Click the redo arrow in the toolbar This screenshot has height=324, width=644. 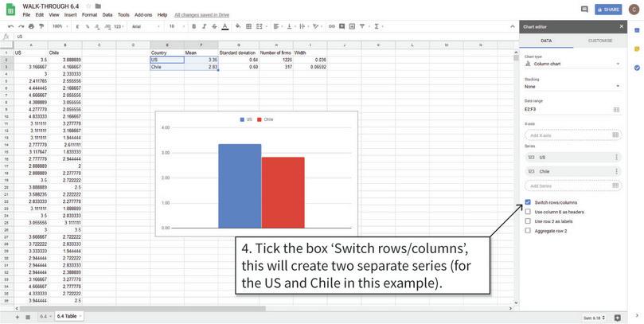coord(21,26)
